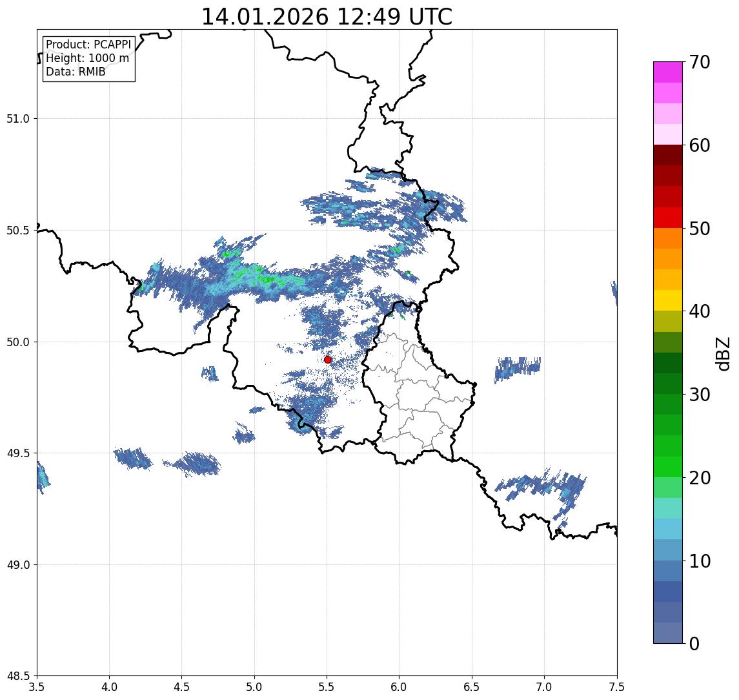Click the longitude axis label '6.5'

[x=472, y=687]
